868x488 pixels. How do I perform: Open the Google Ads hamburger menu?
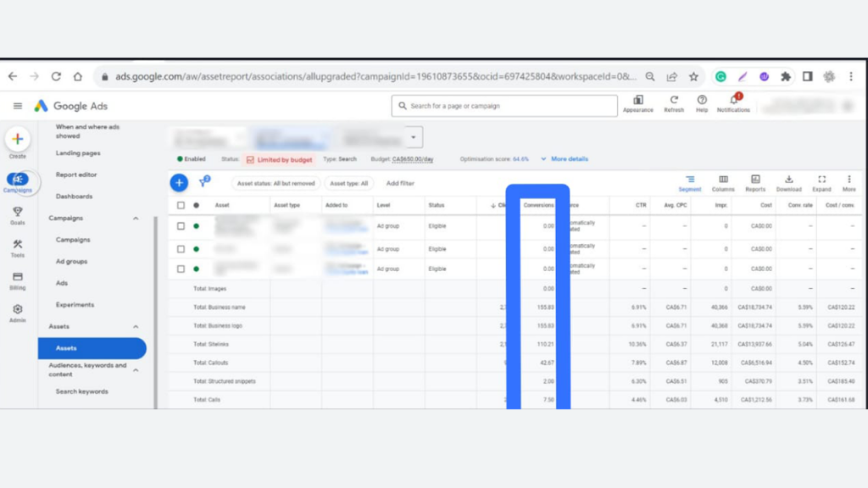coord(18,106)
